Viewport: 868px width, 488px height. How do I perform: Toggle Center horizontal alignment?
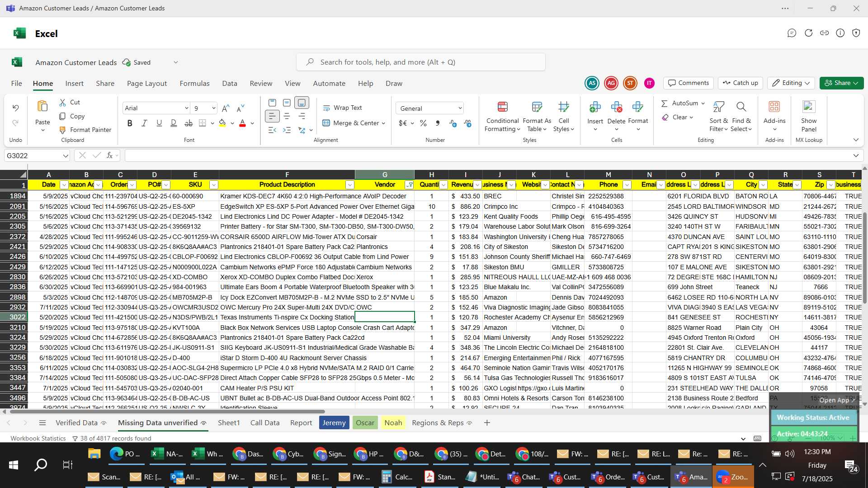coord(287,116)
